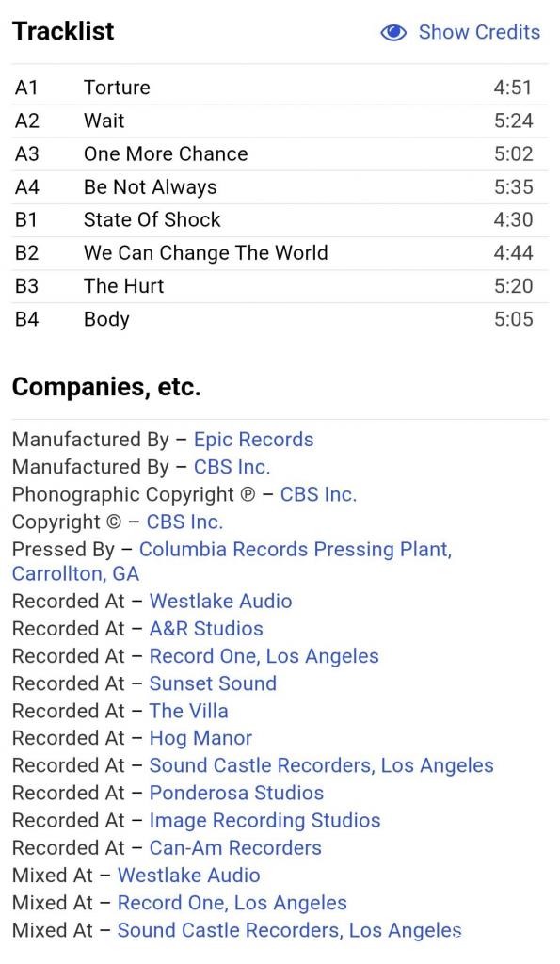This screenshot has height=964, width=560.
Task: Open the A&R Studios link
Action: pos(206,628)
